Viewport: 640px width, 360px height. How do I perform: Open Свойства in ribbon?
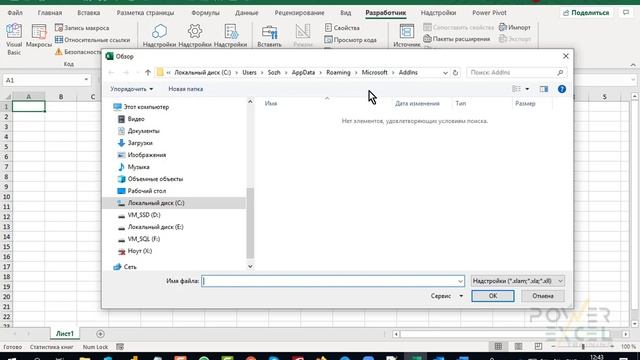pos(342,28)
